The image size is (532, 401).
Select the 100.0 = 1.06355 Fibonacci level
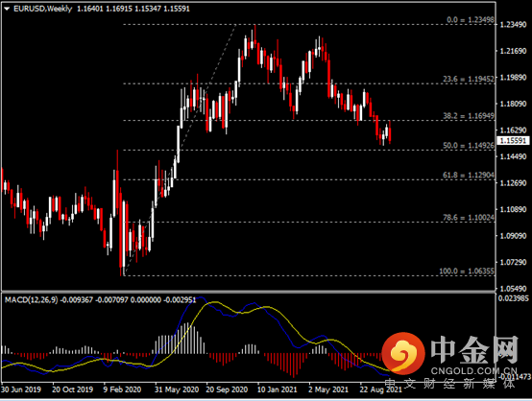pyautogui.click(x=467, y=271)
